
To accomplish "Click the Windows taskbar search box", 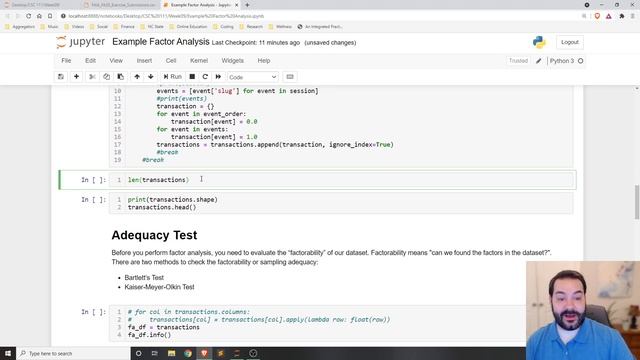I will point(73,353).
